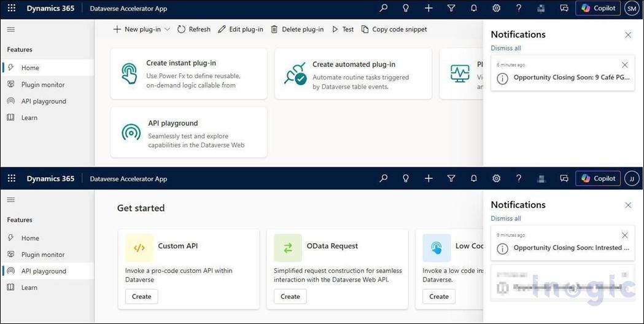Select Home in bottom window sidebar
This screenshot has height=324, width=644.
click(x=47, y=238)
